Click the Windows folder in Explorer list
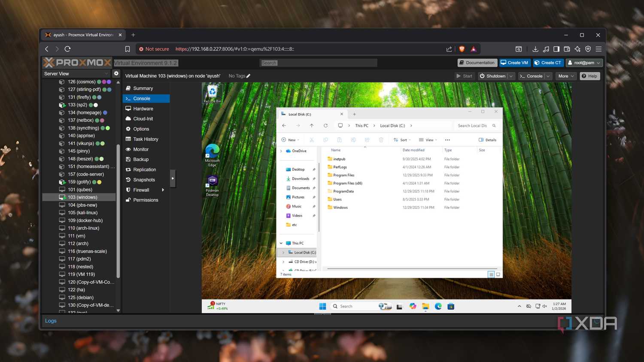This screenshot has height=362, width=644. 340,208
